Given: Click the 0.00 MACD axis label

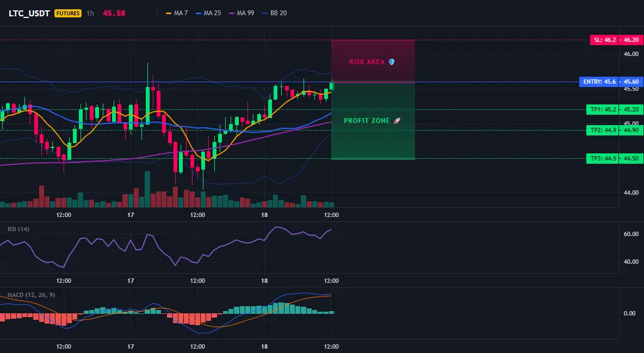Looking at the screenshot, I should (x=630, y=313).
